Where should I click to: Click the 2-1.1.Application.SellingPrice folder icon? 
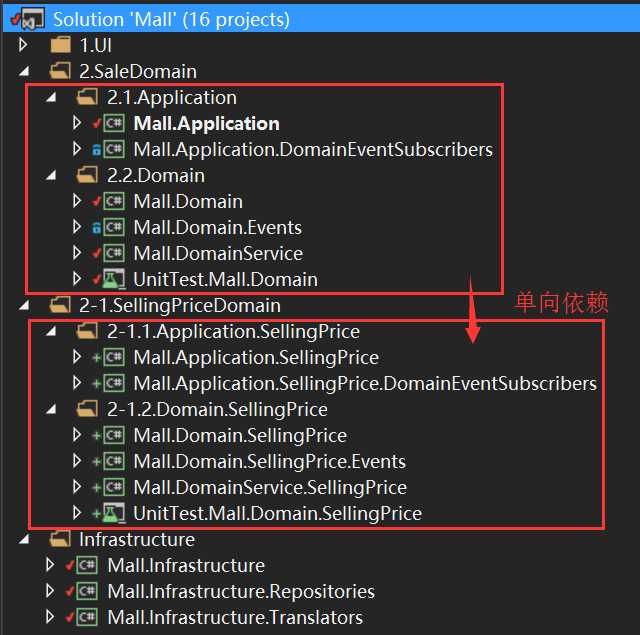(87, 331)
